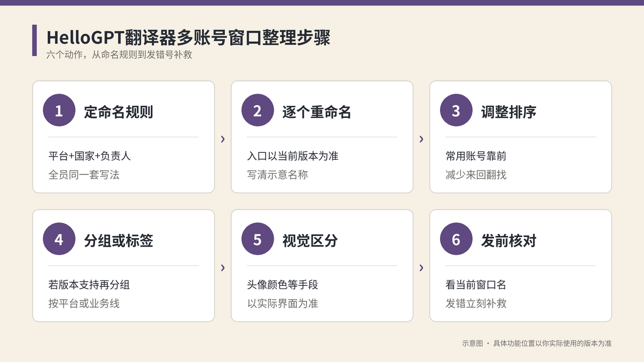This screenshot has width=644, height=362.
Task: Click the chevron between steps 4 and 5
Action: (x=223, y=268)
